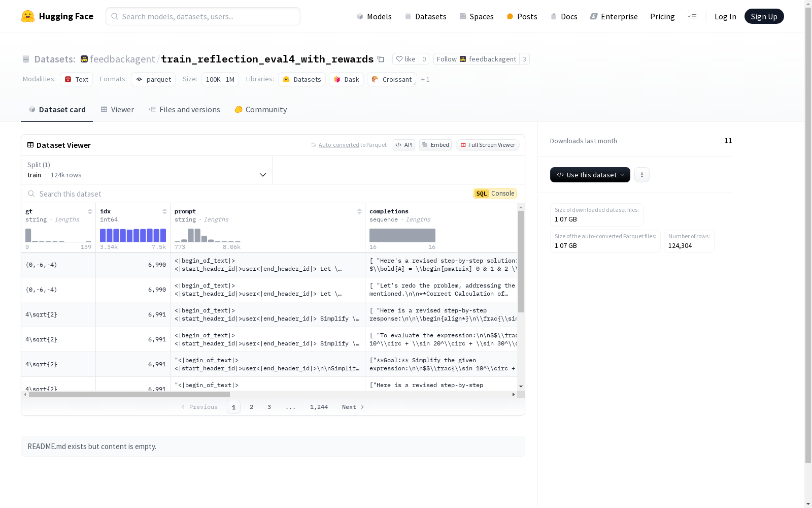Open Docs in navigation
The height and width of the screenshot is (508, 812).
pyautogui.click(x=564, y=16)
